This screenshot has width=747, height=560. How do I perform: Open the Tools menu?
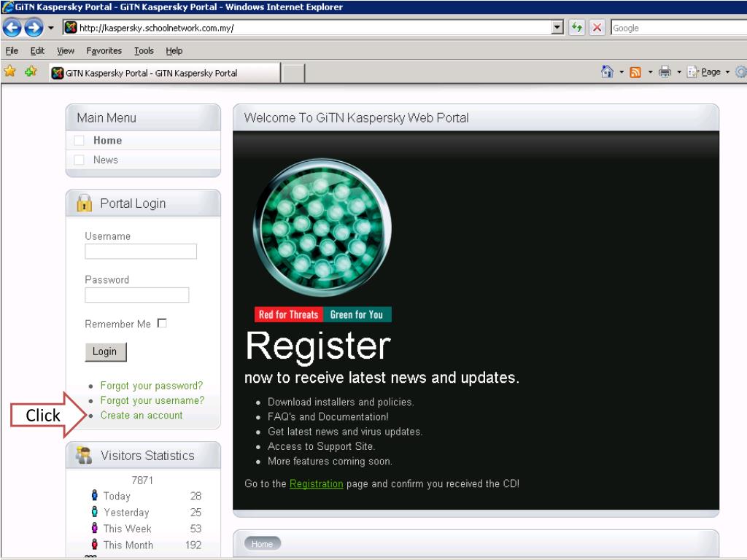pos(144,50)
